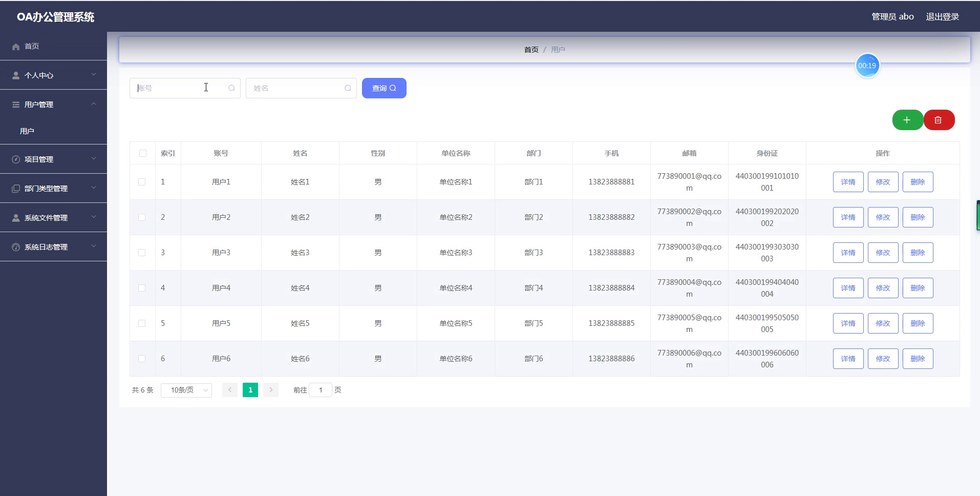Click phone cell 13823888883
Screen dimensions: 980x496
[611, 253]
